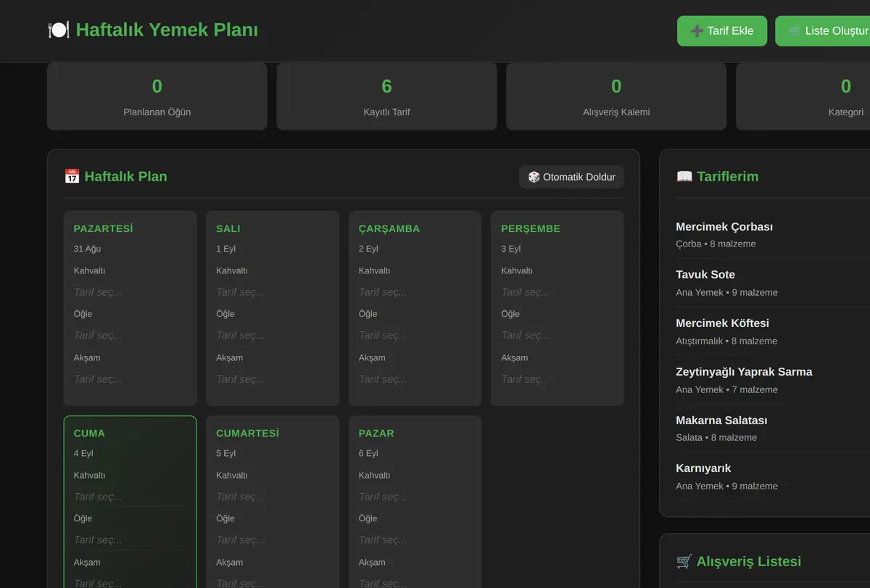Click Otomatik Doldur to auto-fill the plan
This screenshot has width=870, height=588.
coord(571,177)
